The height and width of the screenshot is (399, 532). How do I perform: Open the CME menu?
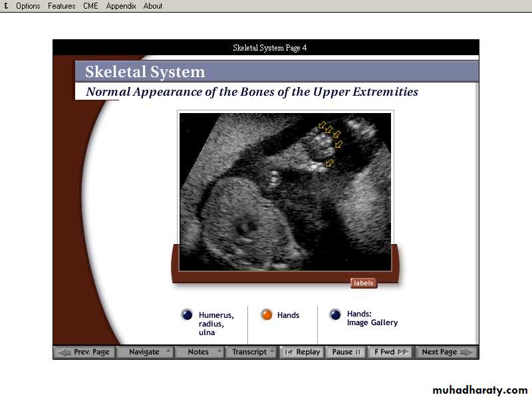[90, 6]
